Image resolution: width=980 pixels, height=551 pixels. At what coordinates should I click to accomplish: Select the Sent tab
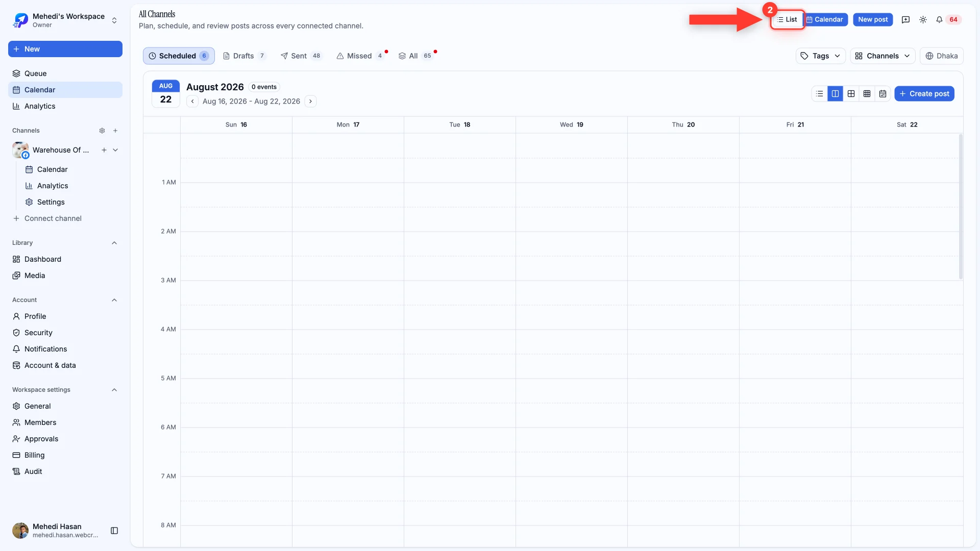coord(301,56)
